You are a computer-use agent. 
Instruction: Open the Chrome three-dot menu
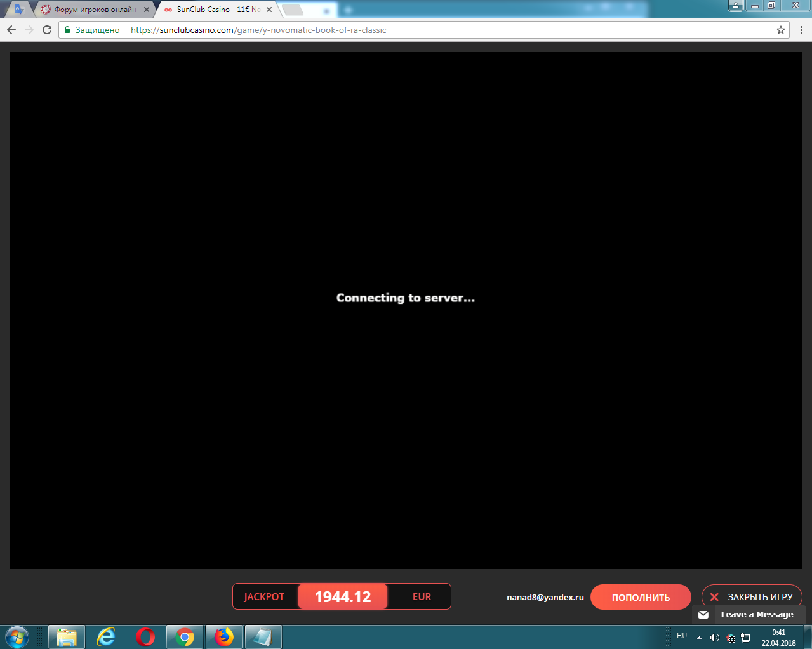pos(801,30)
